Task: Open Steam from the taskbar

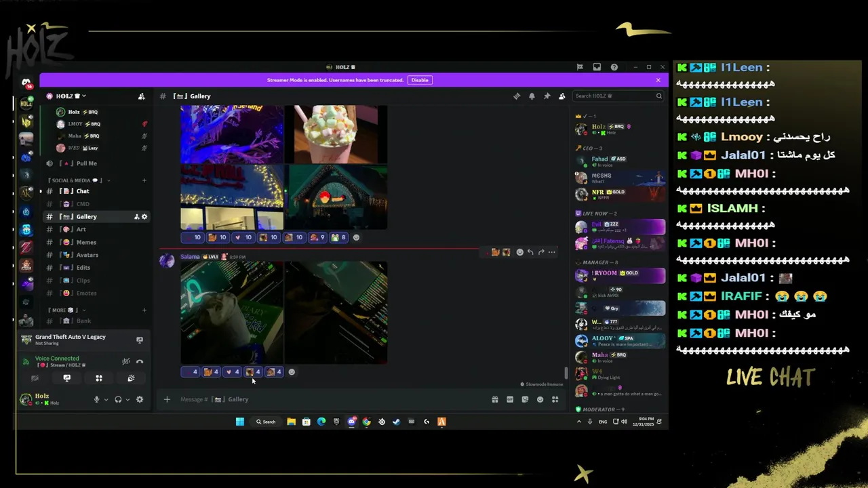Action: [x=396, y=422]
